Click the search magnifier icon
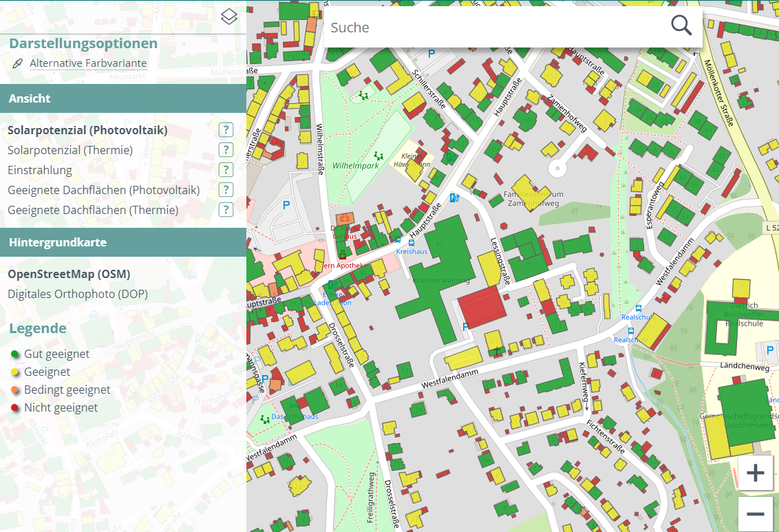This screenshot has width=779, height=532. tap(681, 25)
